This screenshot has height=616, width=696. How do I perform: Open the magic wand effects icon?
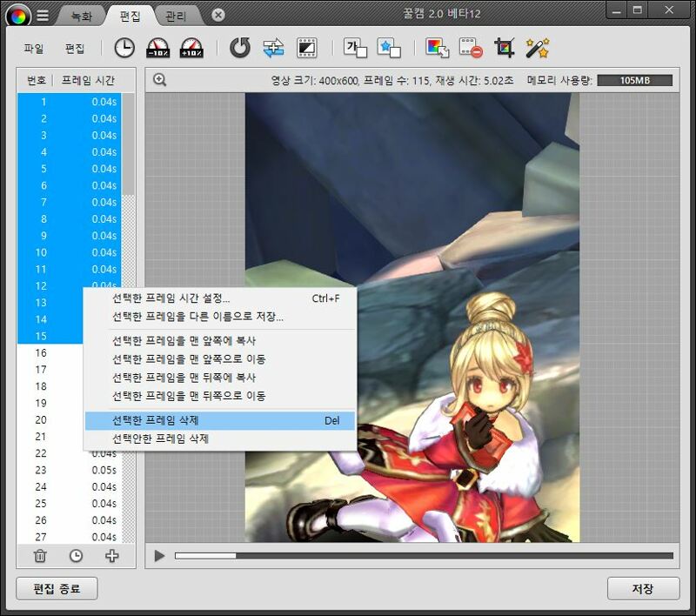pos(538,48)
